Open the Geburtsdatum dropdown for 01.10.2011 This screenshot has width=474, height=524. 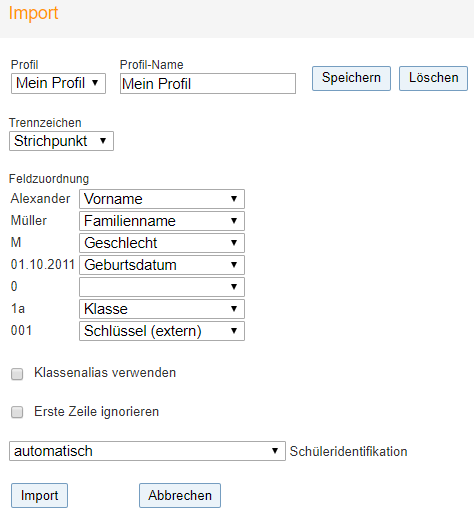(162, 265)
